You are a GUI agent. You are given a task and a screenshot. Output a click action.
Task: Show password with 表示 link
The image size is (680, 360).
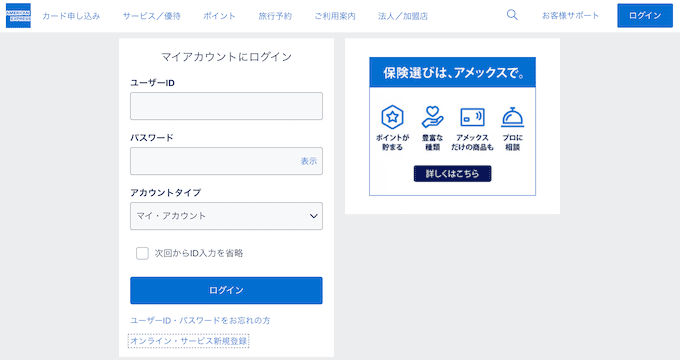coord(309,161)
